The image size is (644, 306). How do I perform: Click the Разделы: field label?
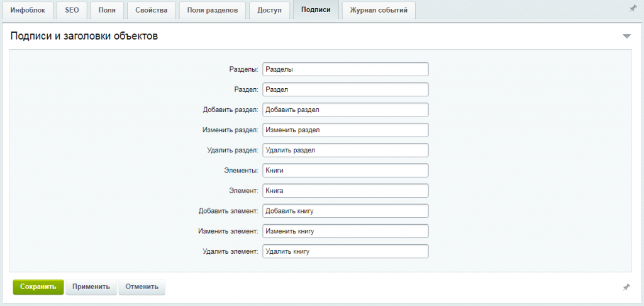pyautogui.click(x=243, y=69)
